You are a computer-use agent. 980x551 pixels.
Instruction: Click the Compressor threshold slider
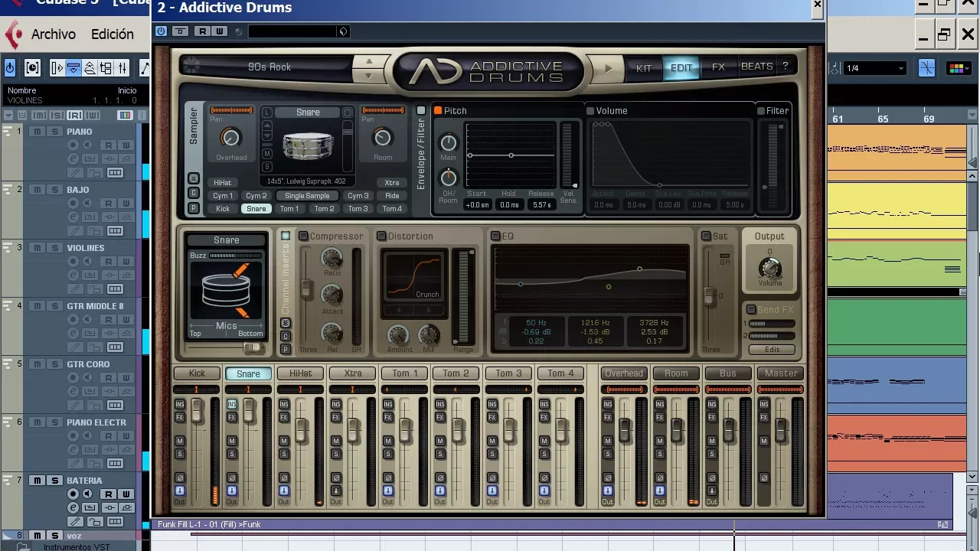click(306, 289)
